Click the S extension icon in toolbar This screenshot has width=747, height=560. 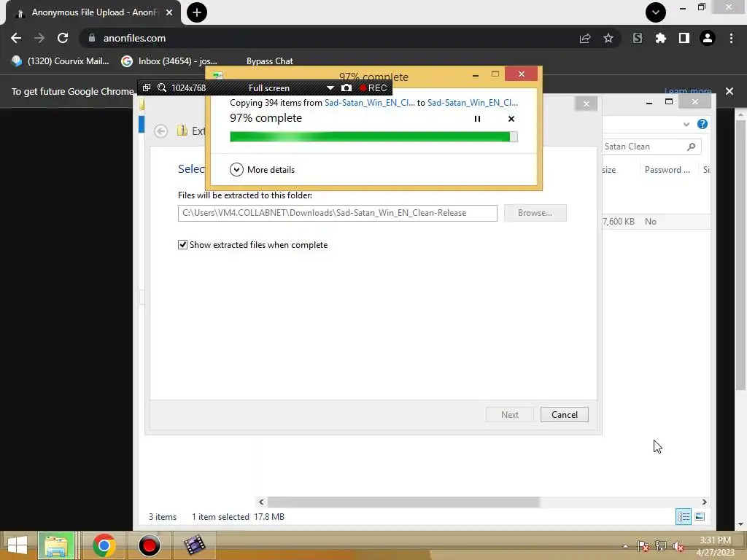[x=638, y=38]
